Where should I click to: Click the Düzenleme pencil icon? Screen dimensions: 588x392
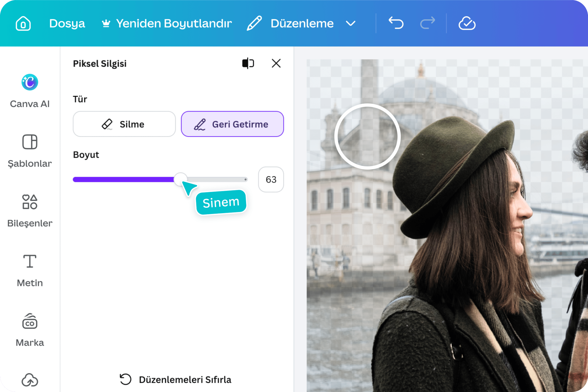254,23
